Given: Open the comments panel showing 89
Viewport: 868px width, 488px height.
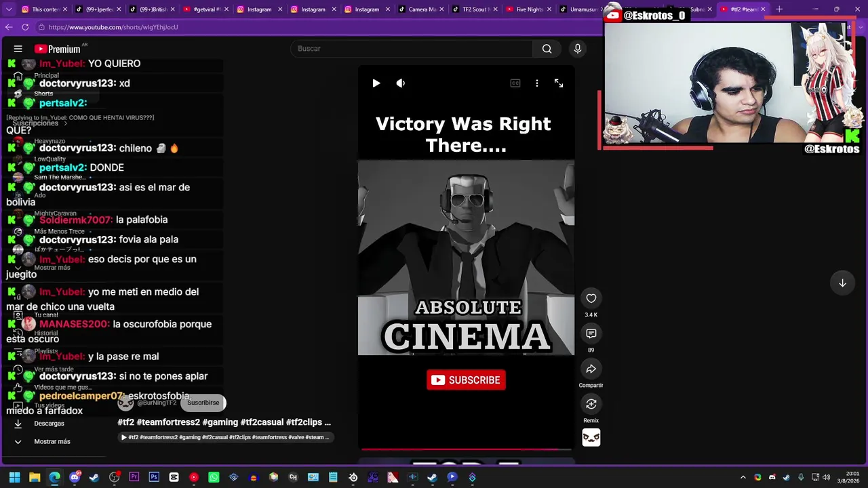Looking at the screenshot, I should 591,333.
